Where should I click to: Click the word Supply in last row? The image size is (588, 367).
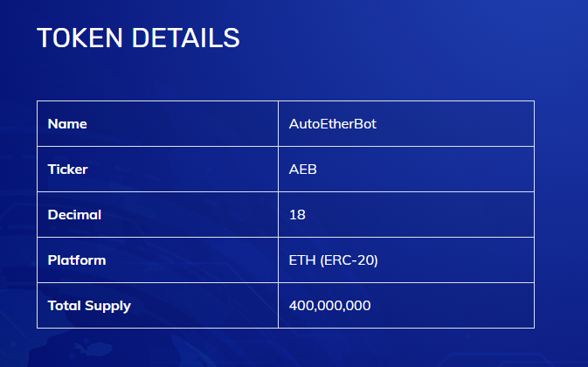click(x=107, y=307)
